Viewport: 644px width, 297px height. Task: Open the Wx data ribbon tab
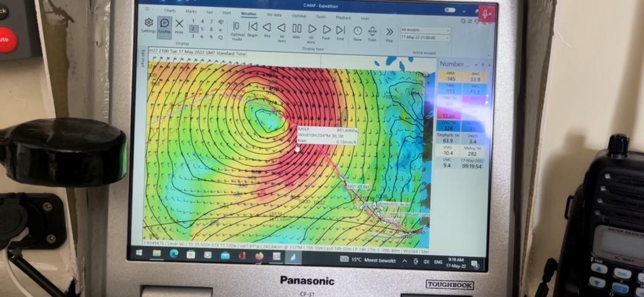pos(274,15)
